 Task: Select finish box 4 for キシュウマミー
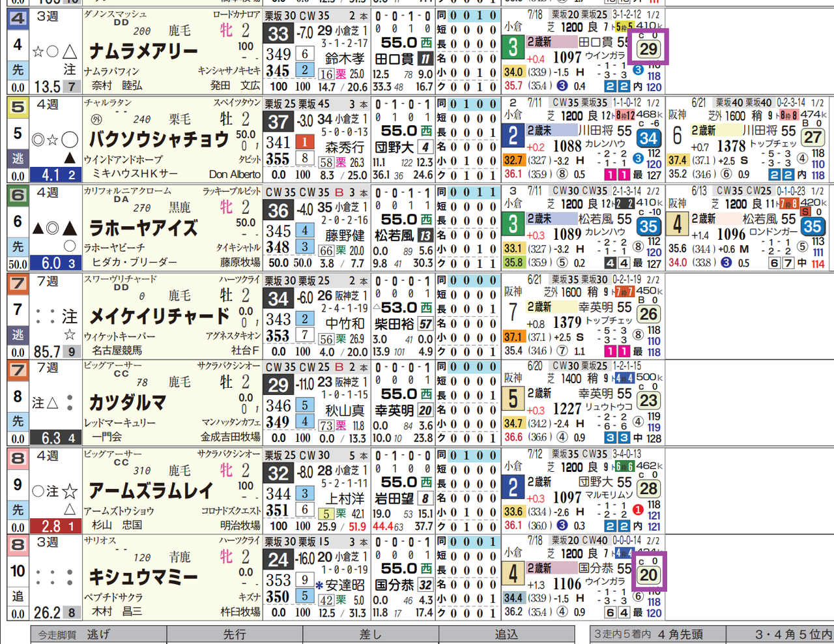click(513, 573)
